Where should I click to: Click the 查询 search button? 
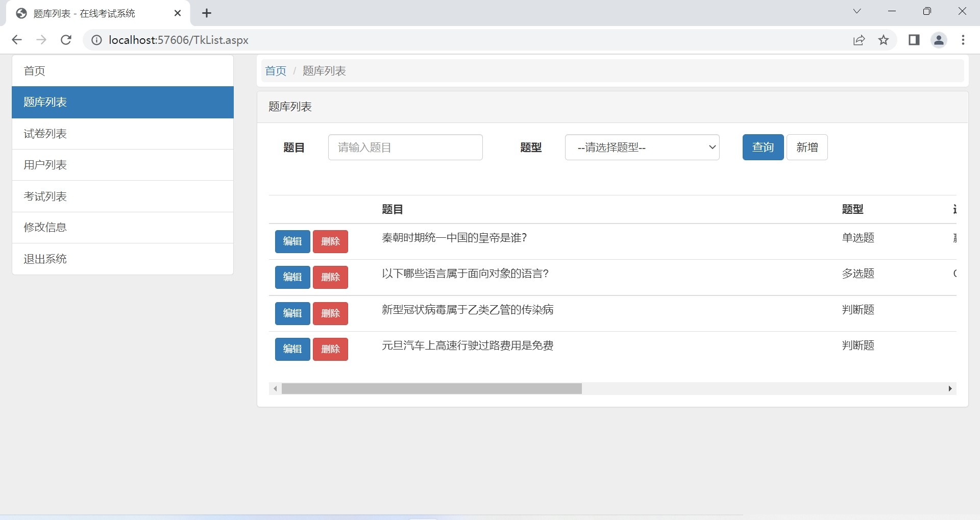763,147
